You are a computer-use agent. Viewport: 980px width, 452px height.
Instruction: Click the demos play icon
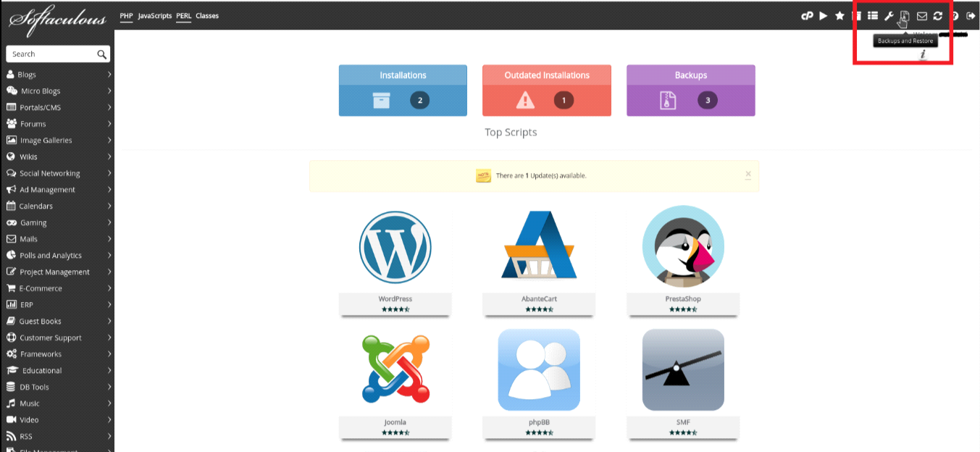[823, 15]
